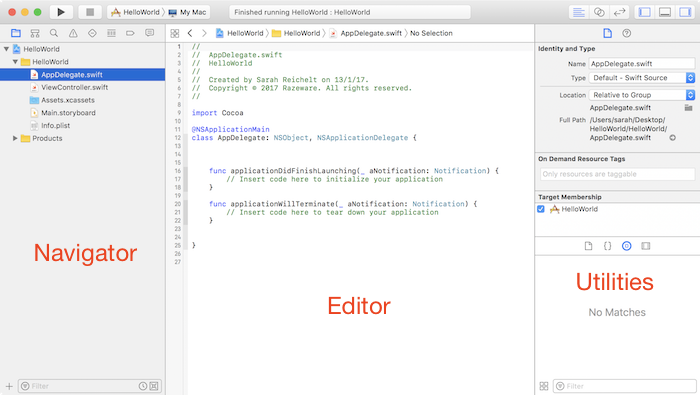The width and height of the screenshot is (700, 395).
Task: Show the Code Snippet library
Action: click(x=608, y=246)
